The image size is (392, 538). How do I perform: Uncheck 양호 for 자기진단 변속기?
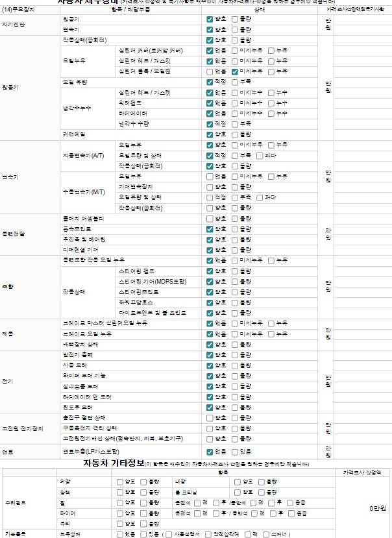[210, 30]
